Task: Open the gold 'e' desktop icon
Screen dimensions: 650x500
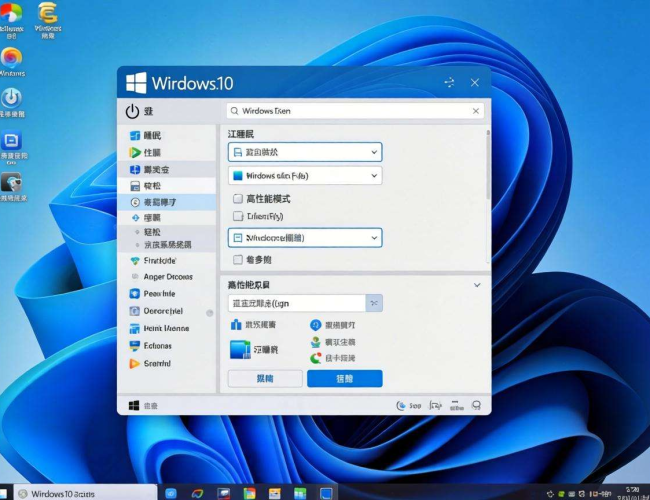Action: click(x=48, y=20)
